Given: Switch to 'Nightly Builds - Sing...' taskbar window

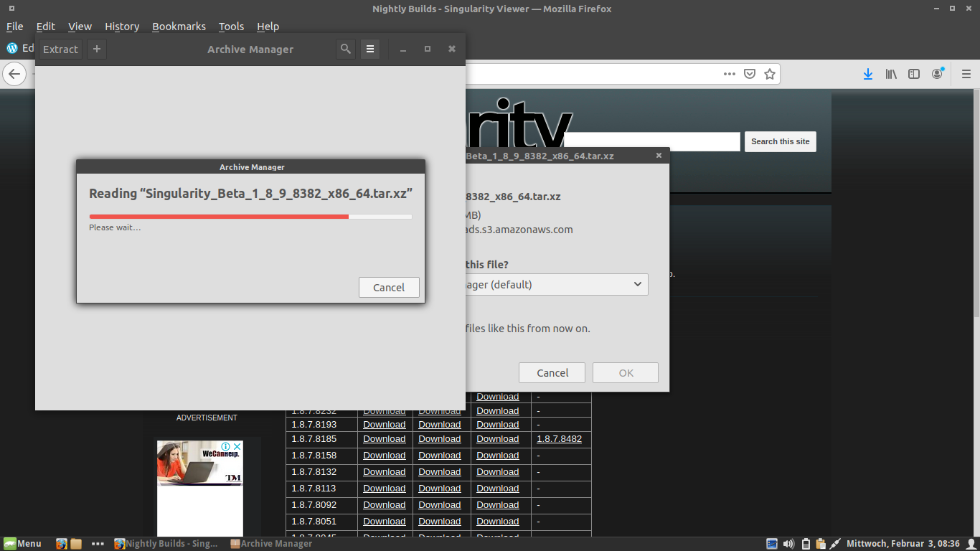Looking at the screenshot, I should coord(166,544).
